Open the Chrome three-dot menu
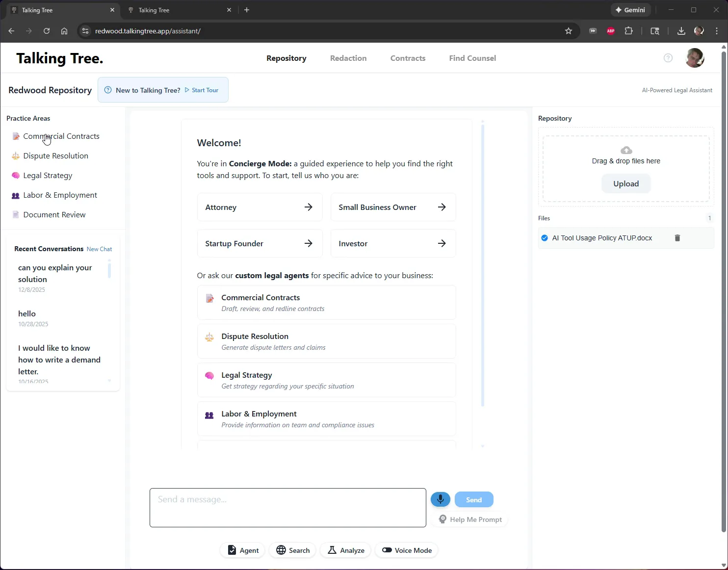728x570 pixels. [717, 31]
